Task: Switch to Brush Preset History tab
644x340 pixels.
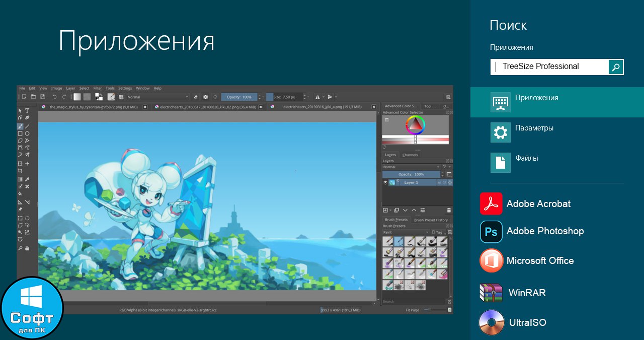Action: click(431, 220)
